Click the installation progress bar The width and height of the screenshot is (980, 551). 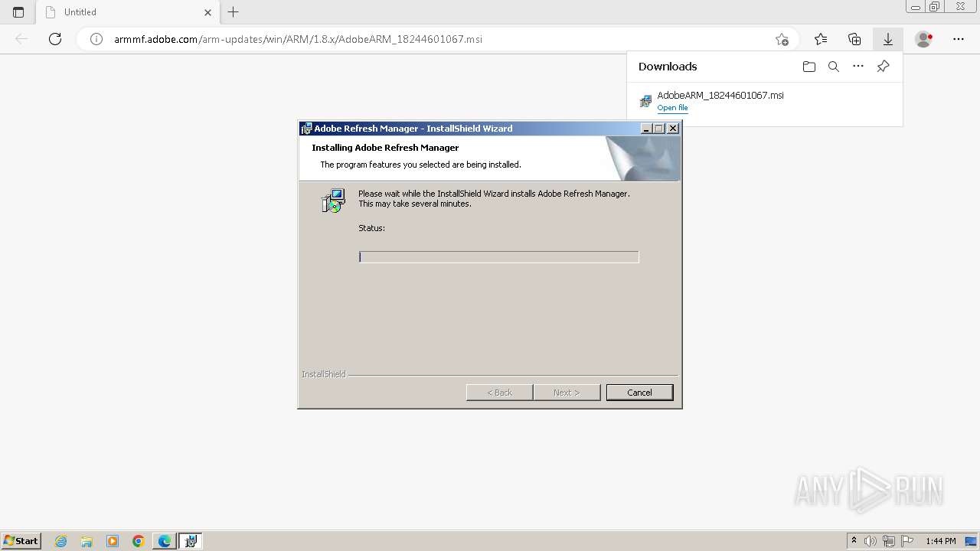pyautogui.click(x=498, y=257)
